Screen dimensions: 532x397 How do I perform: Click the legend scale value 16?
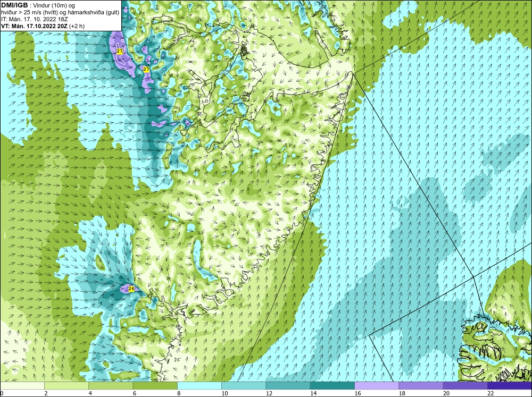[358, 393]
